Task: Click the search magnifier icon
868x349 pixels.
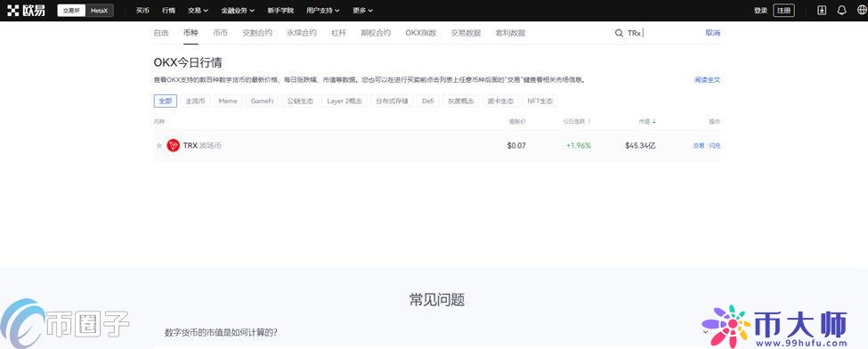Action: tap(619, 33)
